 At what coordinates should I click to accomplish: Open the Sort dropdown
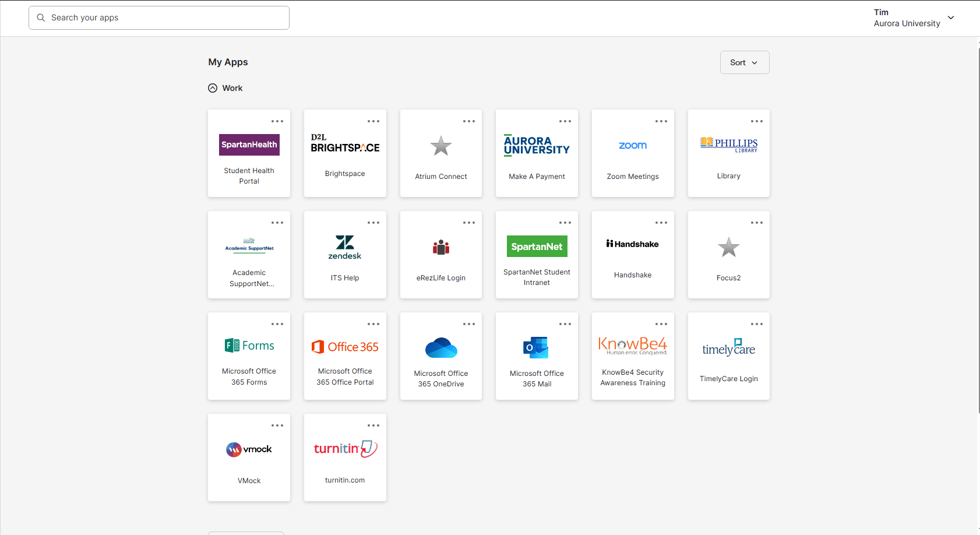(745, 62)
